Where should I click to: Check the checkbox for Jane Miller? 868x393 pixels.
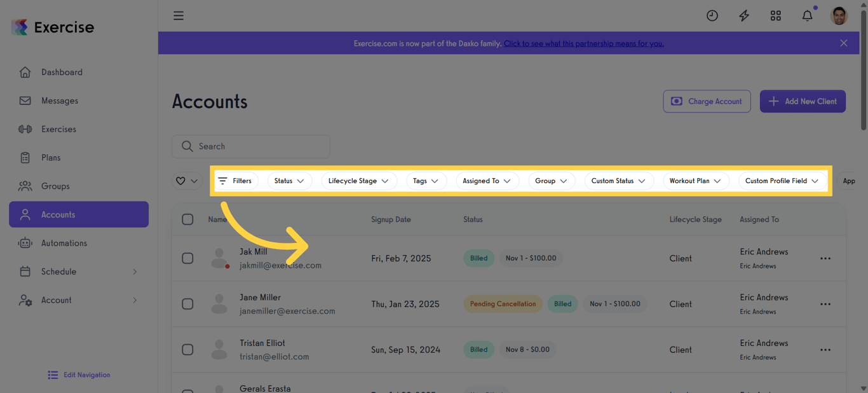tap(187, 304)
